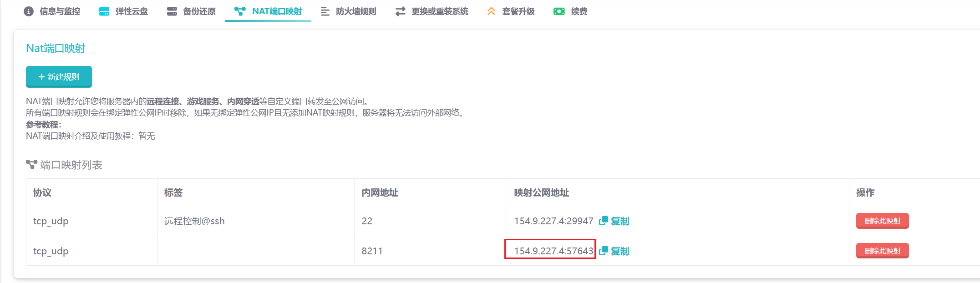The image size is (980, 283).
Task: Click the address 154.9.227.4:29947
Action: tap(553, 221)
